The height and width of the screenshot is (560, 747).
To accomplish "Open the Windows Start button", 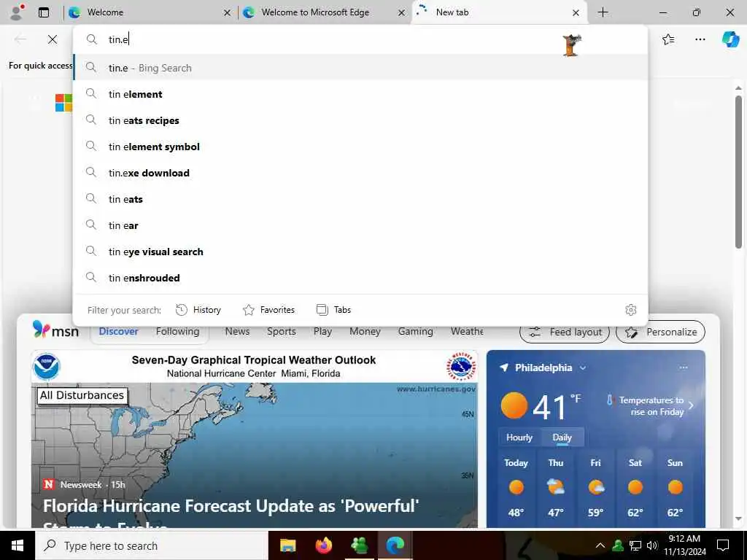I will coord(18,545).
